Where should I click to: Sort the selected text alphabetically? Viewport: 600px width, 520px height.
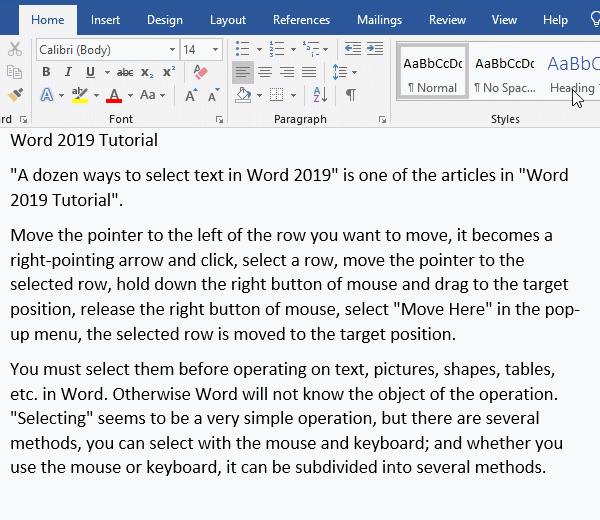[320, 95]
